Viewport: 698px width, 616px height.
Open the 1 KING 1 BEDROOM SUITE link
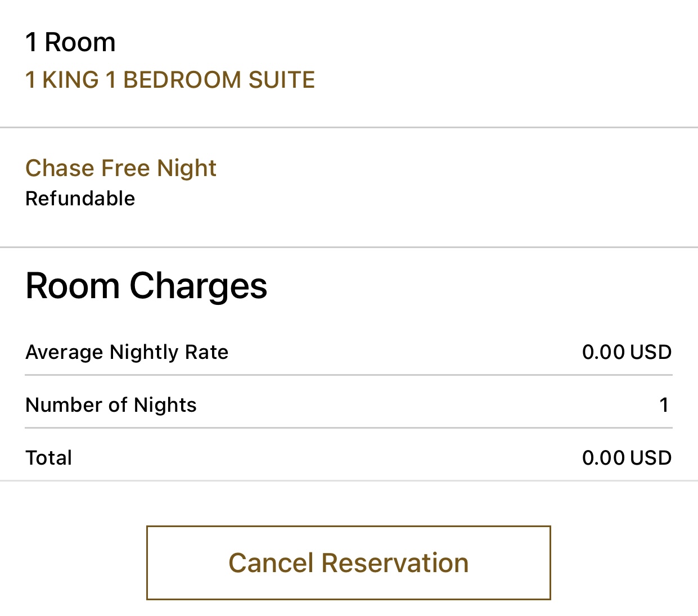click(170, 80)
